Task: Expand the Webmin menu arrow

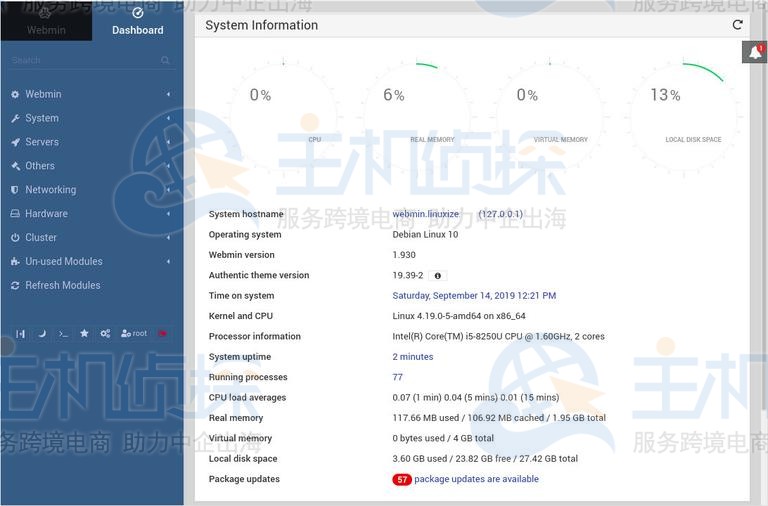Action: pyautogui.click(x=168, y=94)
